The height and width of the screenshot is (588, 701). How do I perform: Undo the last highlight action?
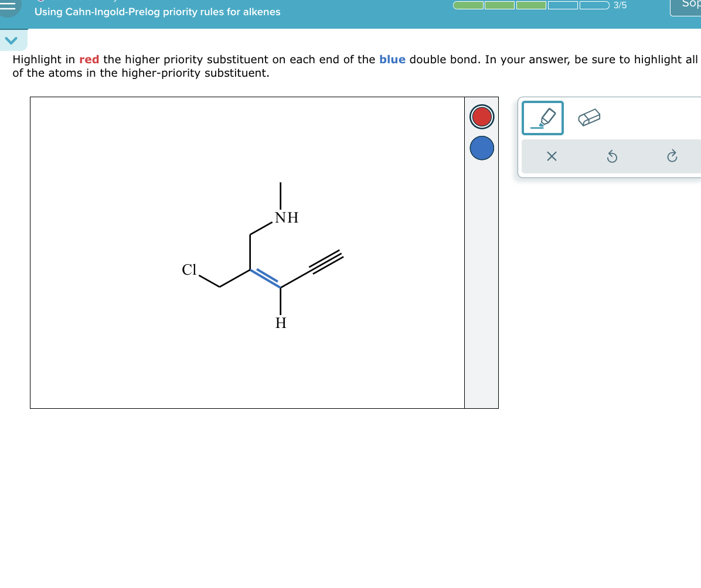(611, 156)
